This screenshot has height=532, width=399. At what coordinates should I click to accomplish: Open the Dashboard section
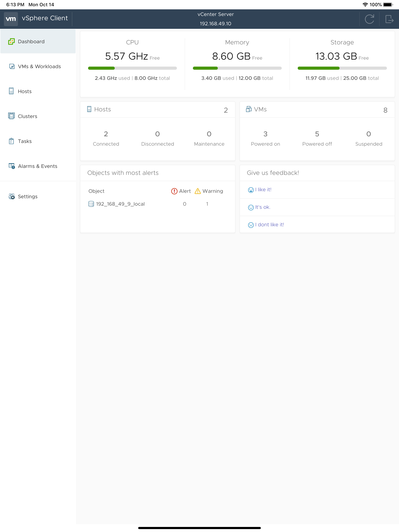pyautogui.click(x=31, y=41)
